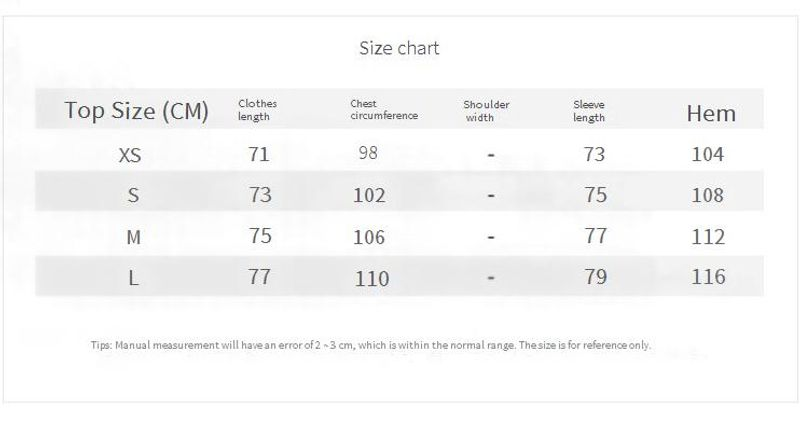
Task: Click the Hem column header
Action: 710,113
